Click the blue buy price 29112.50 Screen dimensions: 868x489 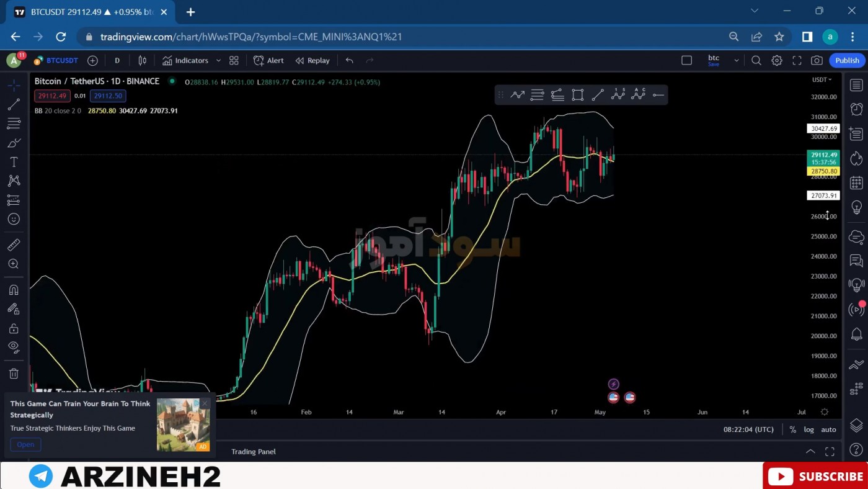108,96
